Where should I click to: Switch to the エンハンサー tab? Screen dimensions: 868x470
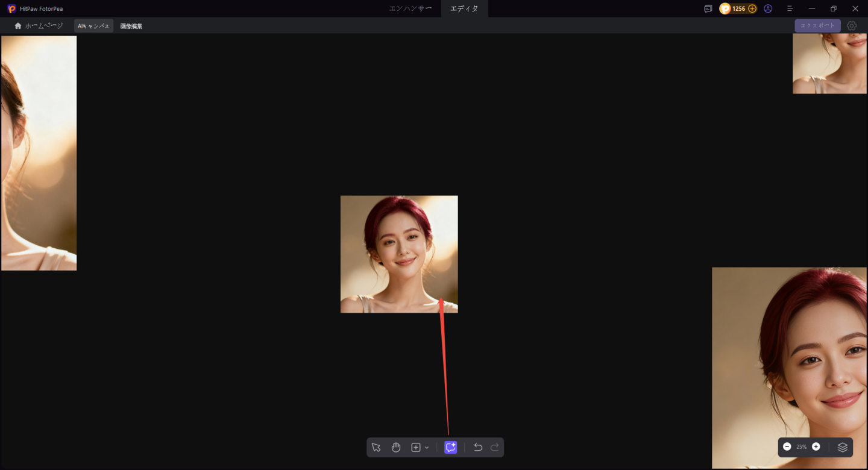(x=410, y=8)
